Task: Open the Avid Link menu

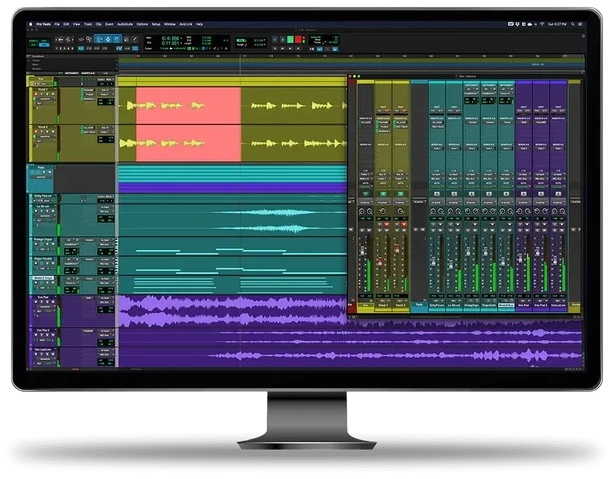Action: [186, 24]
